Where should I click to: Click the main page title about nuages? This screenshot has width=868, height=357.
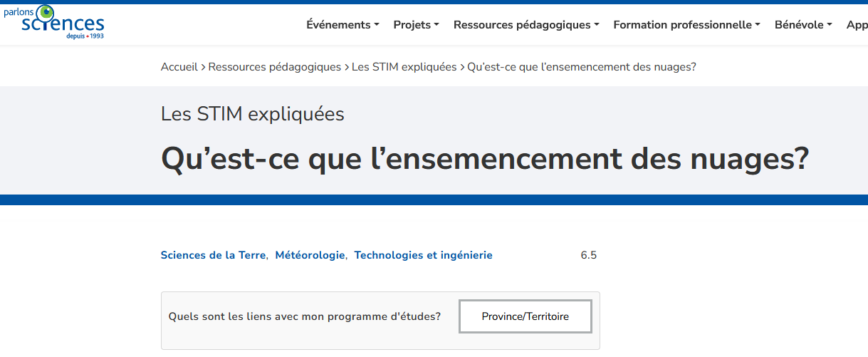point(484,157)
